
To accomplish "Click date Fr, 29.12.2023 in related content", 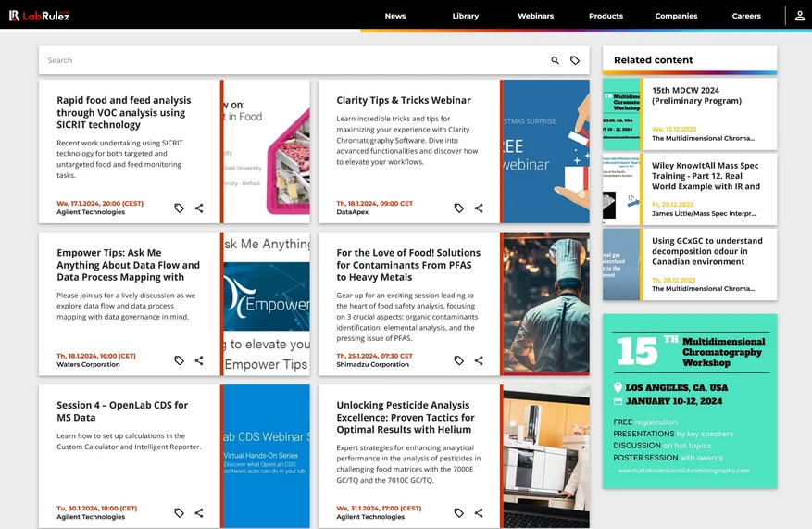I will click(673, 205).
